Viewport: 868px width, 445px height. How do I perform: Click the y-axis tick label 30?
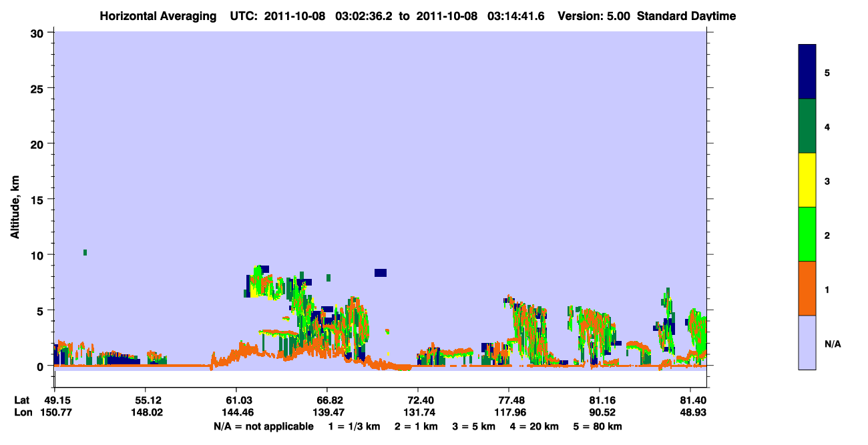(39, 33)
